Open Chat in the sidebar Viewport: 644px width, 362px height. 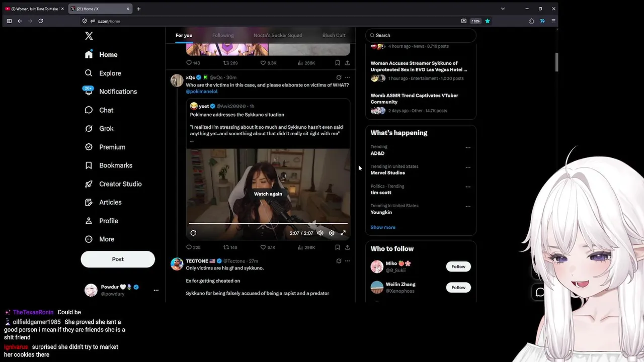click(99, 110)
